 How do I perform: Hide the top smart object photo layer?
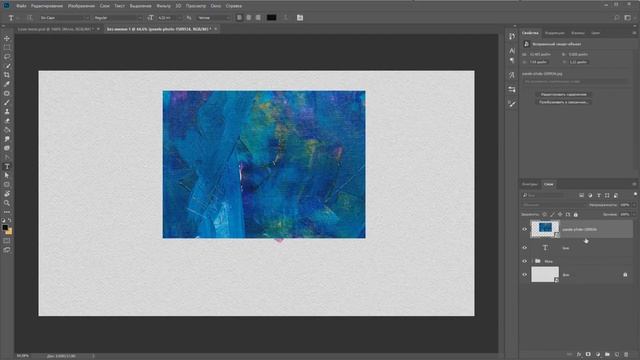coord(524,229)
